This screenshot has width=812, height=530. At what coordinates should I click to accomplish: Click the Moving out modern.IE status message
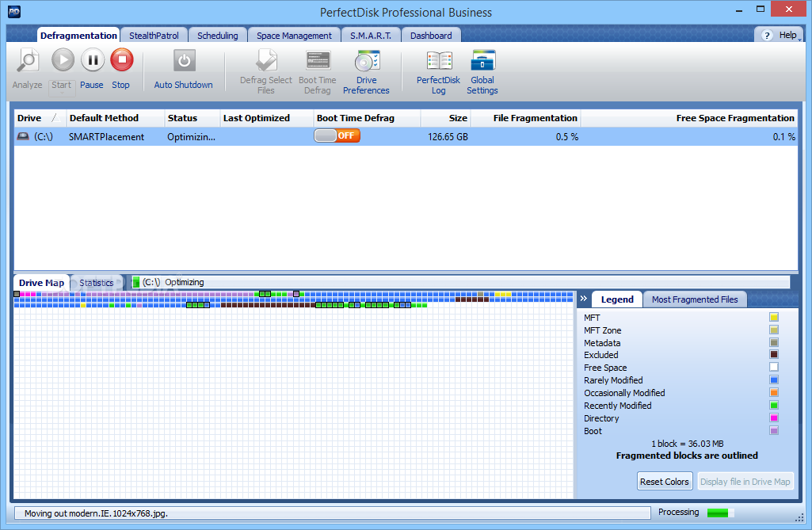click(x=97, y=513)
